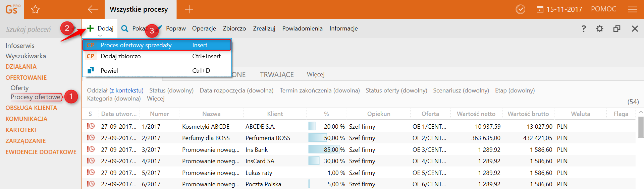Click the checkmark circle icon in header

(x=520, y=9)
